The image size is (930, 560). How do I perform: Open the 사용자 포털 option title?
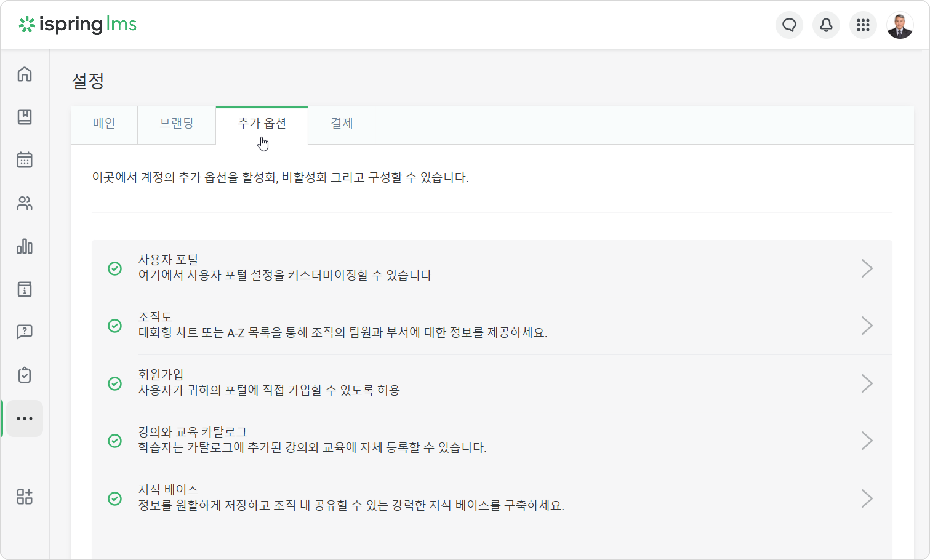168,259
